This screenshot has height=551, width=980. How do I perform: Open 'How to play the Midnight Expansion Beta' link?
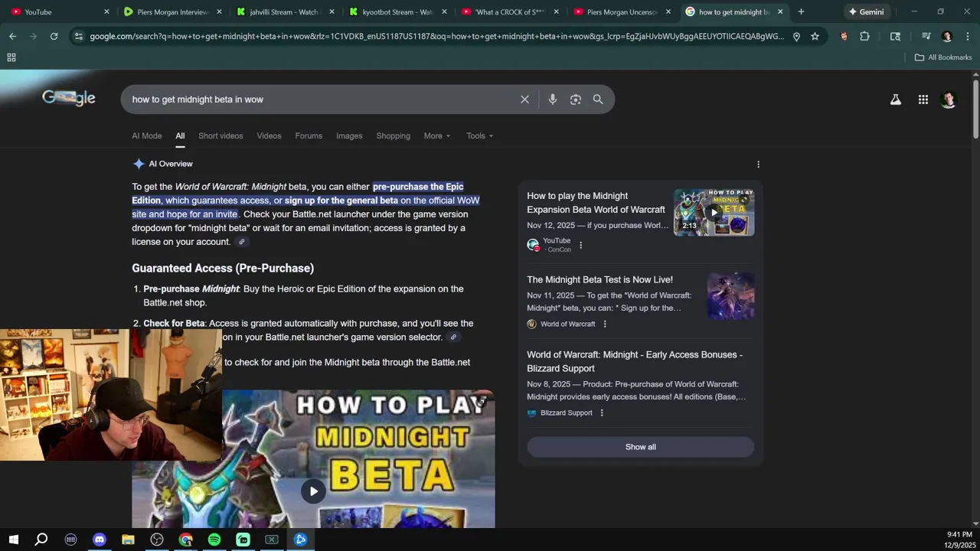tap(596, 203)
